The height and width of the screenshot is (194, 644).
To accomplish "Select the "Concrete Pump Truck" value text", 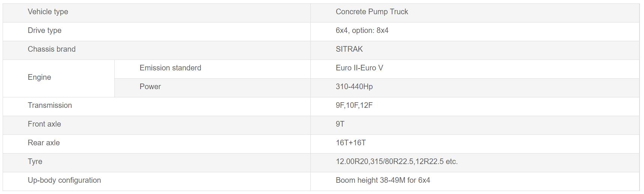I will click(371, 12).
